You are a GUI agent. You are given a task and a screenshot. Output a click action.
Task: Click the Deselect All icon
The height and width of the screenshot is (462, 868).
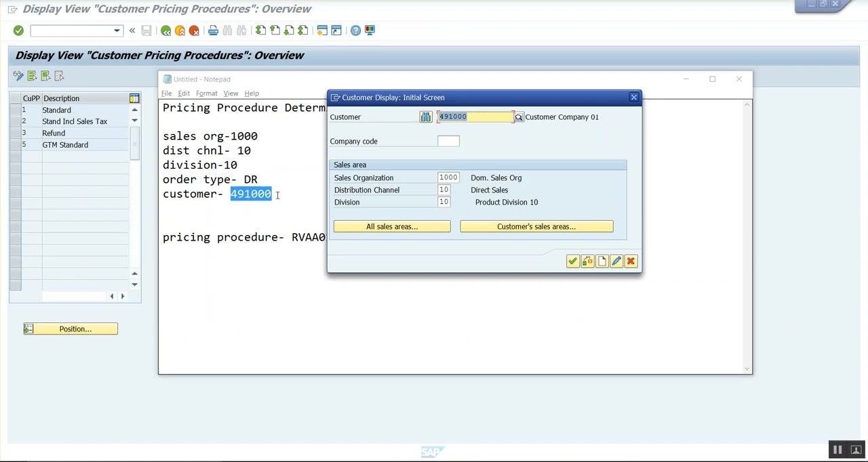pyautogui.click(x=59, y=76)
